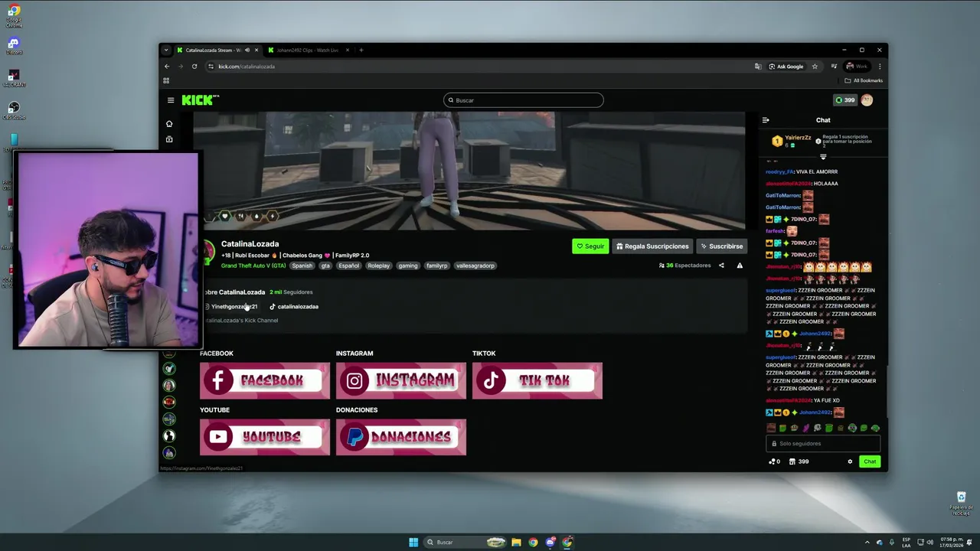Click the translate page icon in address bar
The height and width of the screenshot is (551, 980).
[758, 67]
